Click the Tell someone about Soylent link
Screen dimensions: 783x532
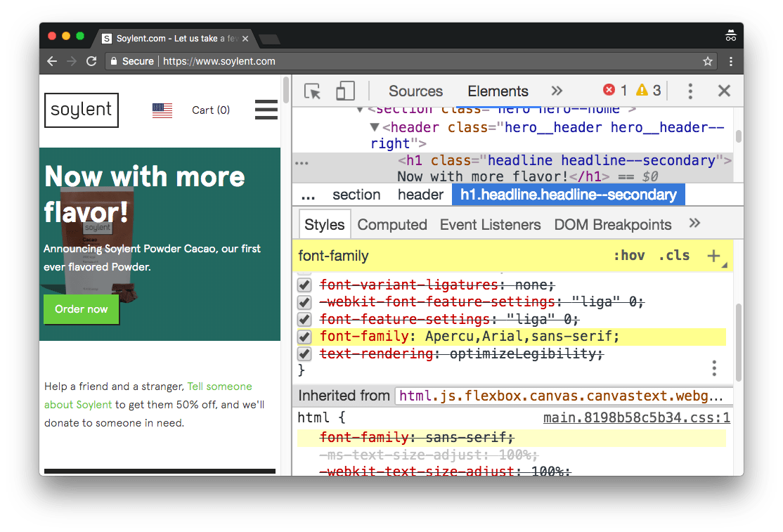(148, 395)
